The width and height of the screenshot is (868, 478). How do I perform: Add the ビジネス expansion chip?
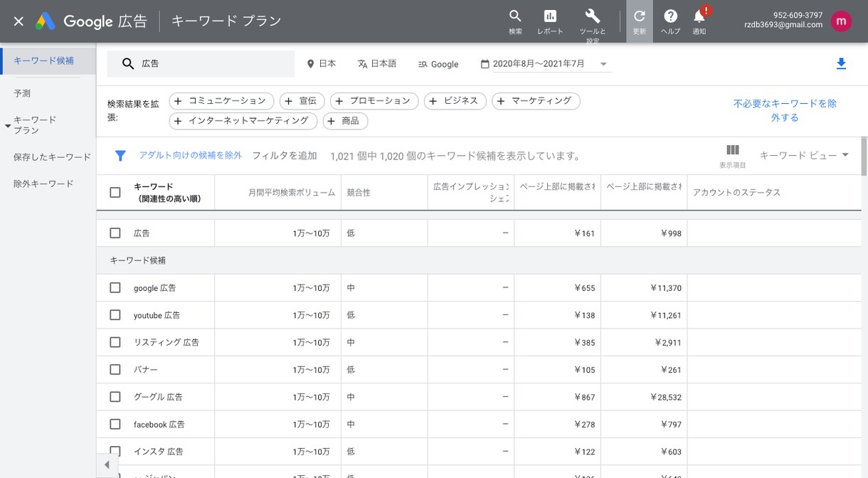455,101
